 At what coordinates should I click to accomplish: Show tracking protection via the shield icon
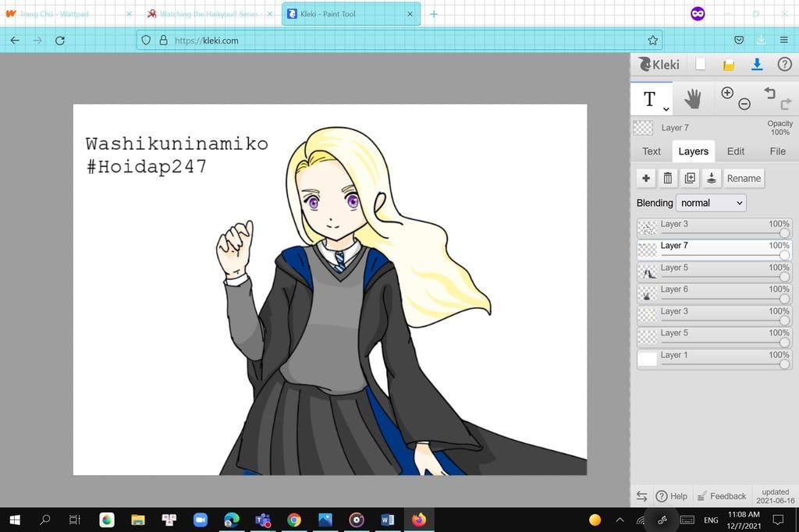coord(146,41)
